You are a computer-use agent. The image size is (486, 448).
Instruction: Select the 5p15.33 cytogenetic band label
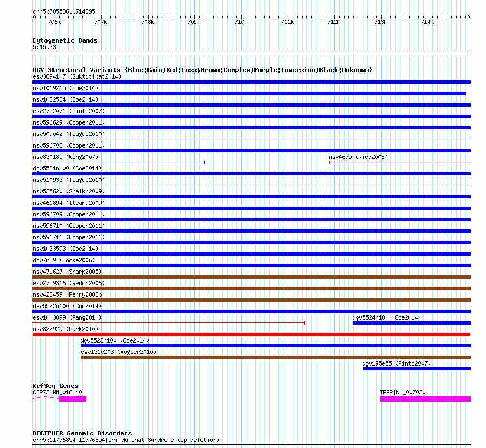tap(44, 47)
